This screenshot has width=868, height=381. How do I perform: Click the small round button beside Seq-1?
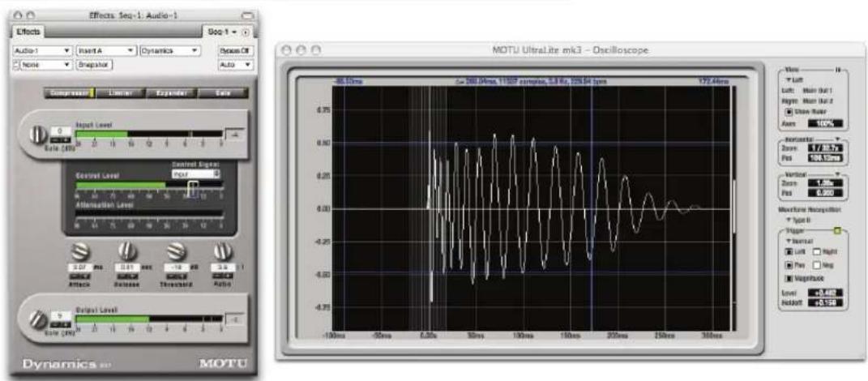click(x=246, y=32)
